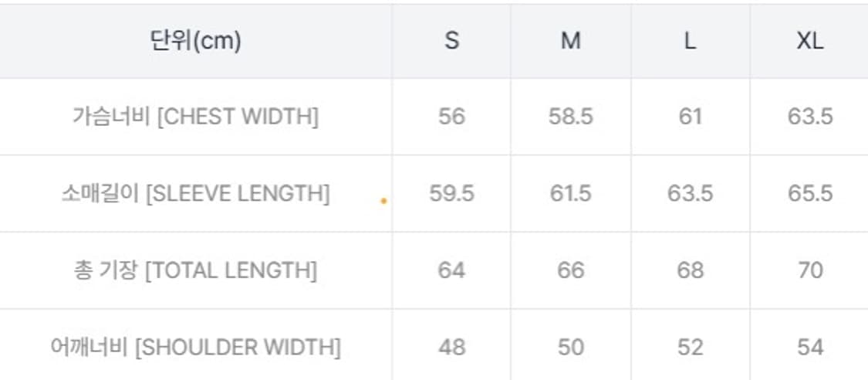Screen dimensions: 868x380
Task: Click the 가슴너비 [CHEST WIDTH] row label
Action: pos(195,117)
